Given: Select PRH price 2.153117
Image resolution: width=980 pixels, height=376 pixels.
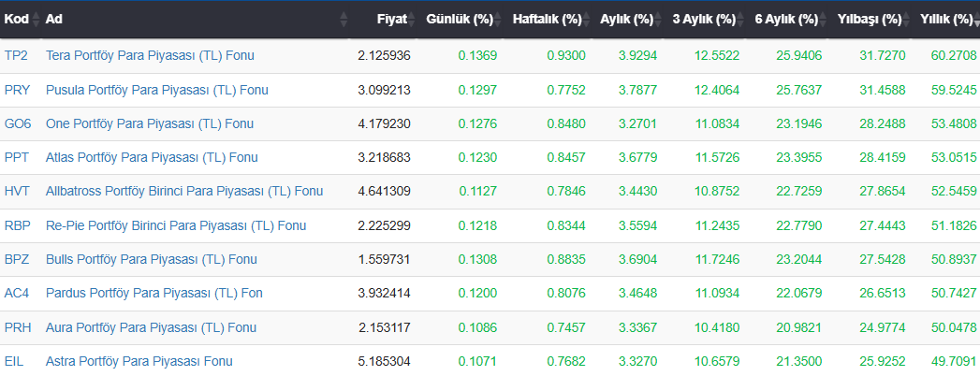Looking at the screenshot, I should [386, 327].
